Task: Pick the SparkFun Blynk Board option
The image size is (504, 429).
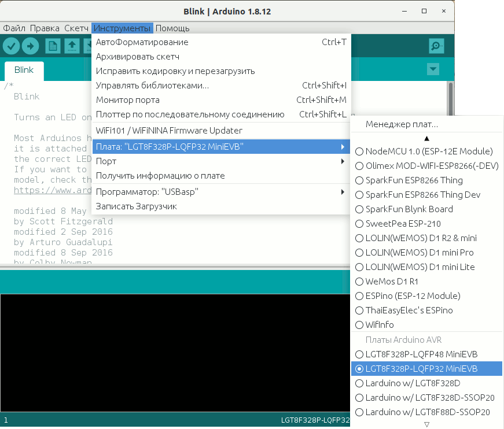Action: point(426,209)
